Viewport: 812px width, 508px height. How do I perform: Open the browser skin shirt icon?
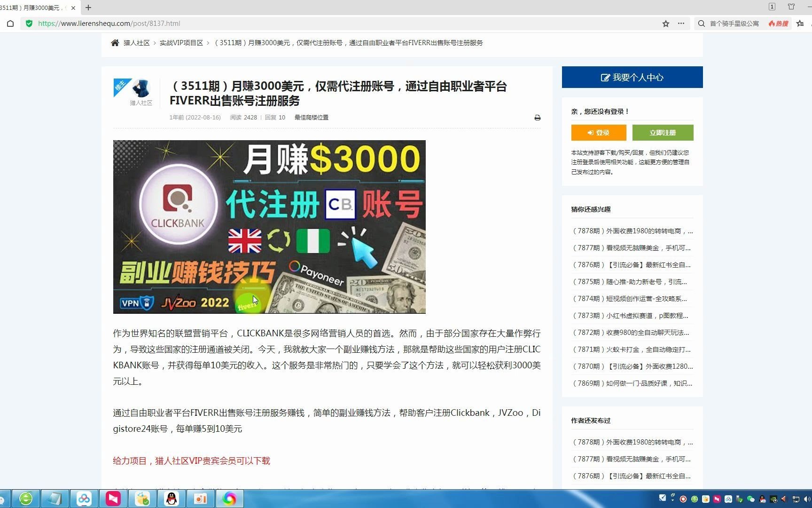point(791,7)
